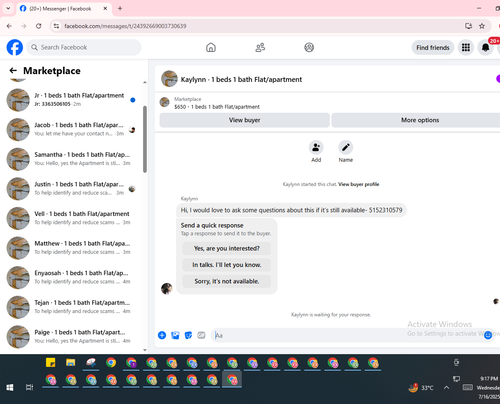
Task: Open the Paige conversation
Action: tap(72, 337)
